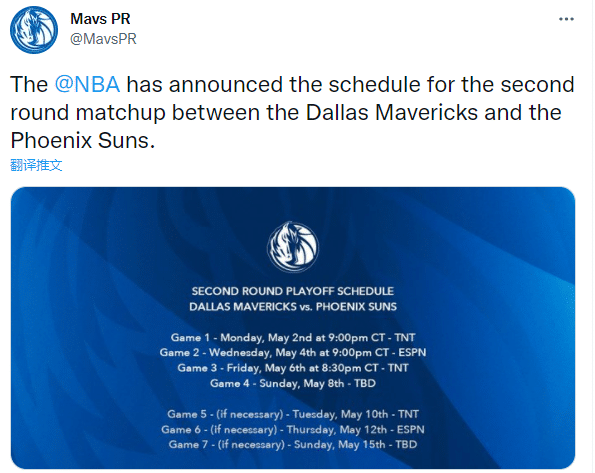Click the Second Round Playoff Schedule heading
Screen dimensions: 595x473
click(293, 291)
